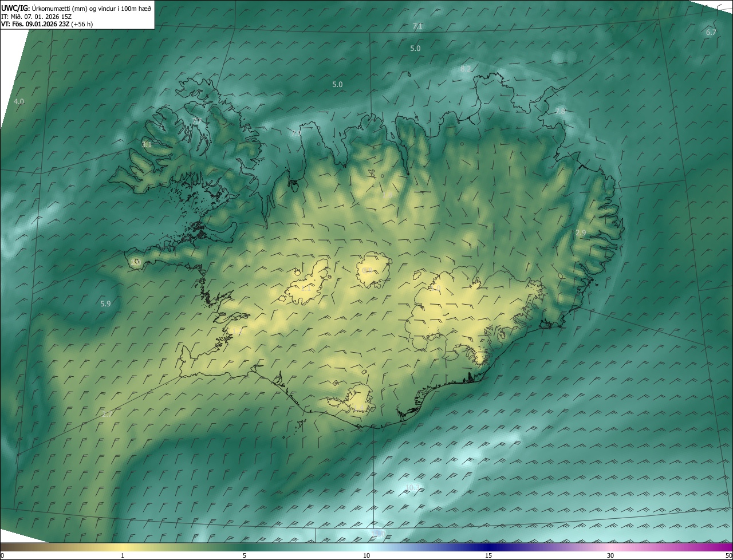
Task: Click the 5.9 value label offshore
Action: tap(105, 304)
